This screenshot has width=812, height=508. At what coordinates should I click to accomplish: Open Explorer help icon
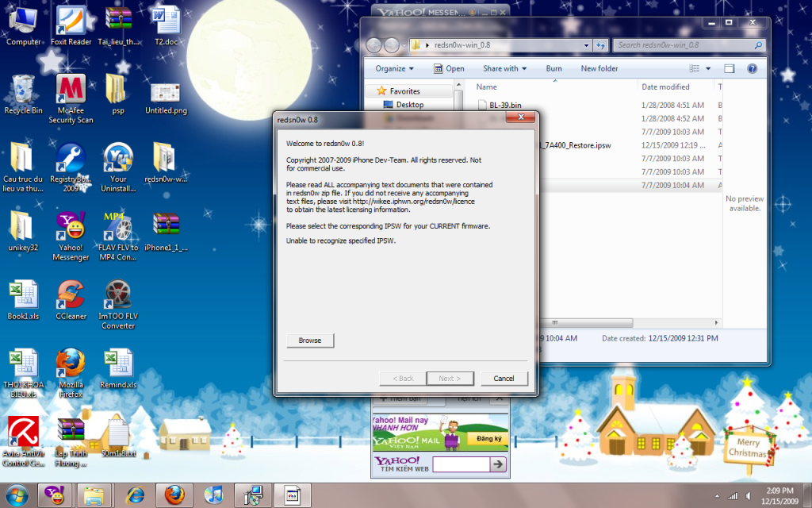point(752,68)
